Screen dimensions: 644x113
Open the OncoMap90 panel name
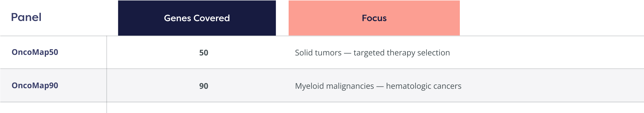pos(35,86)
